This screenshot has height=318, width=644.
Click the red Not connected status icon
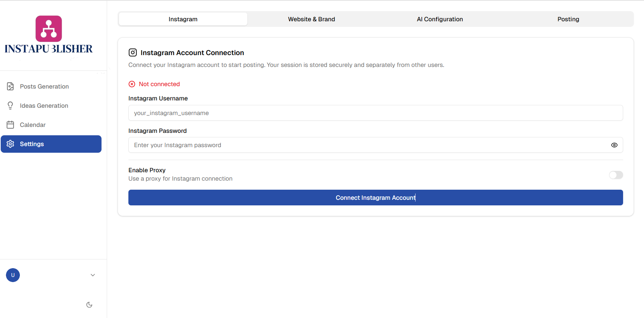coord(132,84)
